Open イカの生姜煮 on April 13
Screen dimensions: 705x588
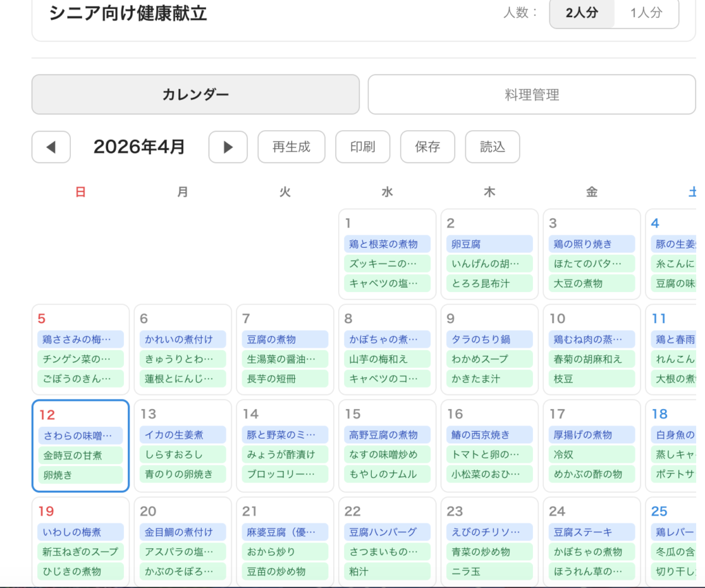(x=182, y=435)
